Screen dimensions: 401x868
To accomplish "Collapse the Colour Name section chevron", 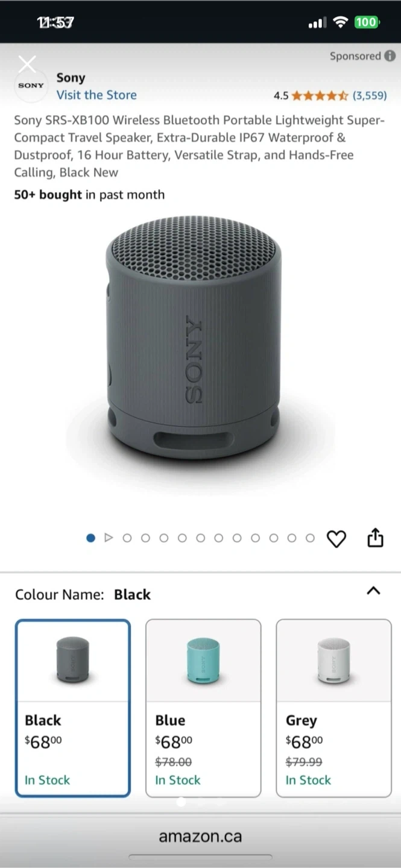I will pos(373,591).
